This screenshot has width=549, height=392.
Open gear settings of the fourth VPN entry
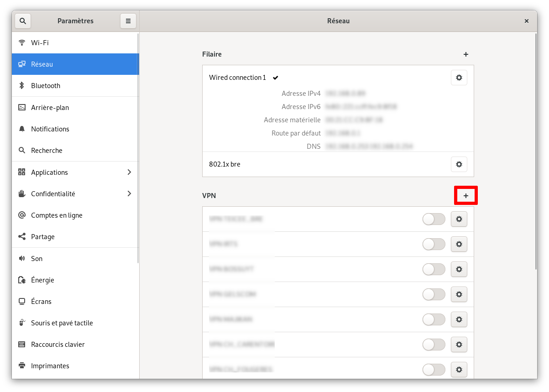click(459, 294)
